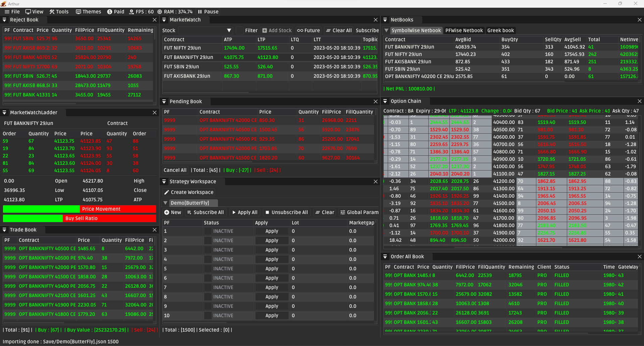Open the Tools menu
Viewport: 644px width, 346px height.
click(x=59, y=12)
